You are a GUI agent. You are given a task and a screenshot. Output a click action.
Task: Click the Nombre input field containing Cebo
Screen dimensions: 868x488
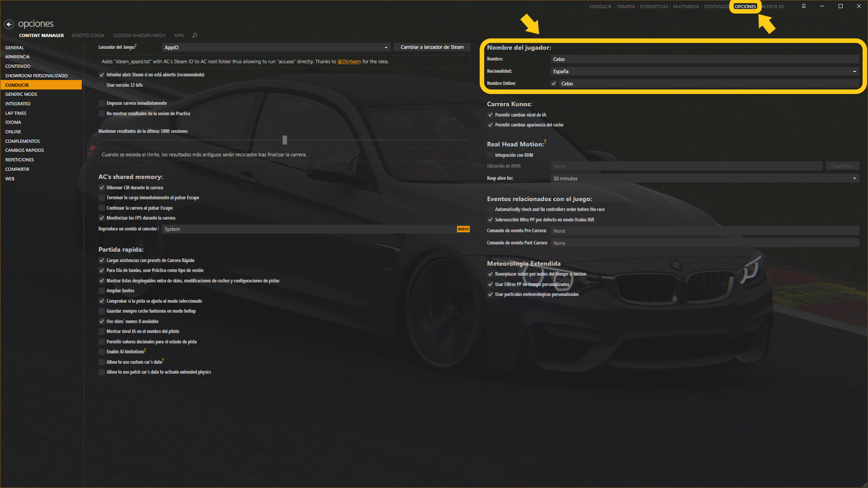coord(704,59)
